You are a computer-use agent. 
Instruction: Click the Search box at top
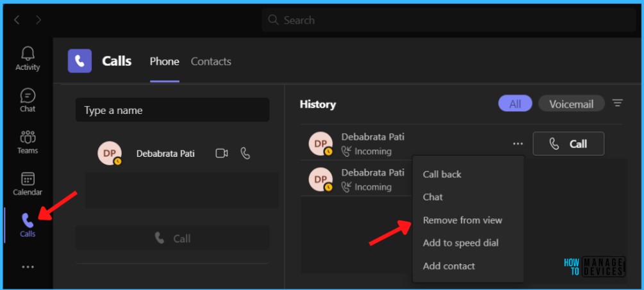pos(449,20)
